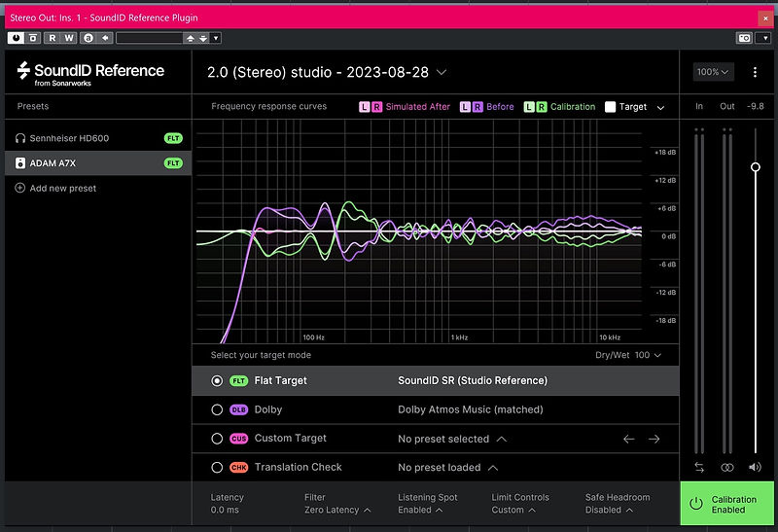The height and width of the screenshot is (532, 778).
Task: Load the previous plugin preset arrow
Action: coord(190,38)
